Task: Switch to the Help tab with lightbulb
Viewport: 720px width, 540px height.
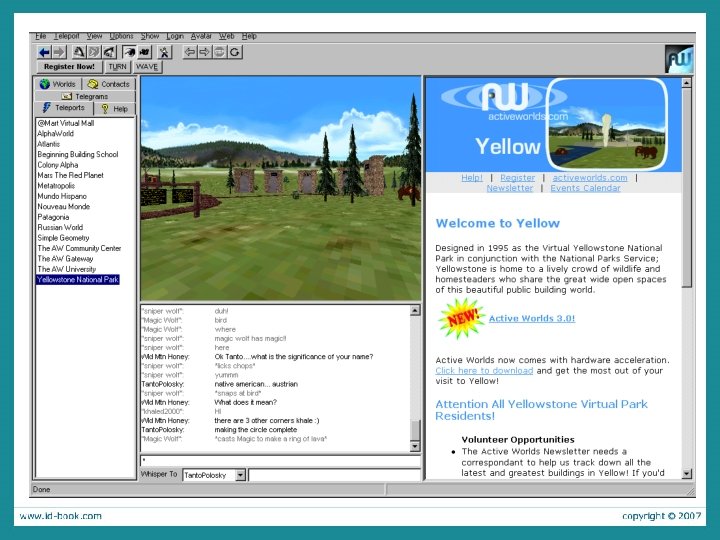Action: [x=115, y=109]
